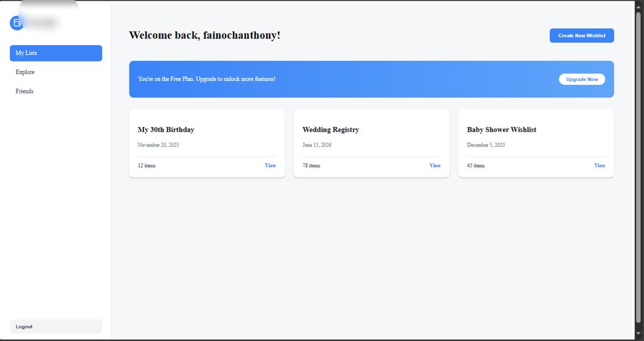
Task: Click the December 5, 2025 date
Action: [x=486, y=145]
